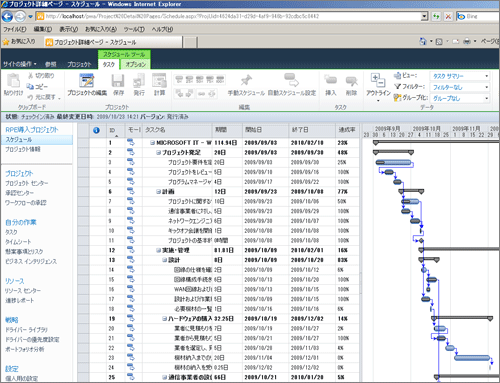Click the Cut scissors icon
The width and height of the screenshot is (500, 383).
[31, 76]
